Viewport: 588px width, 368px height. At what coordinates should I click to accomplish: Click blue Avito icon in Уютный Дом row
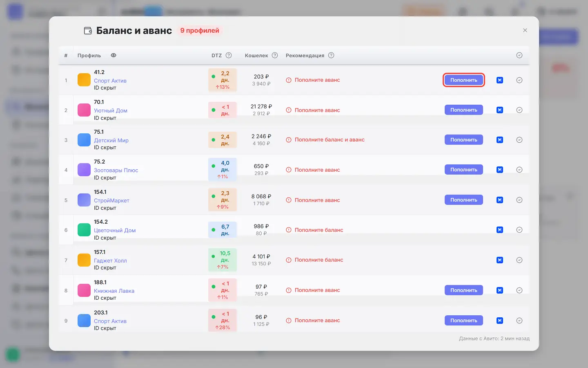coord(500,110)
